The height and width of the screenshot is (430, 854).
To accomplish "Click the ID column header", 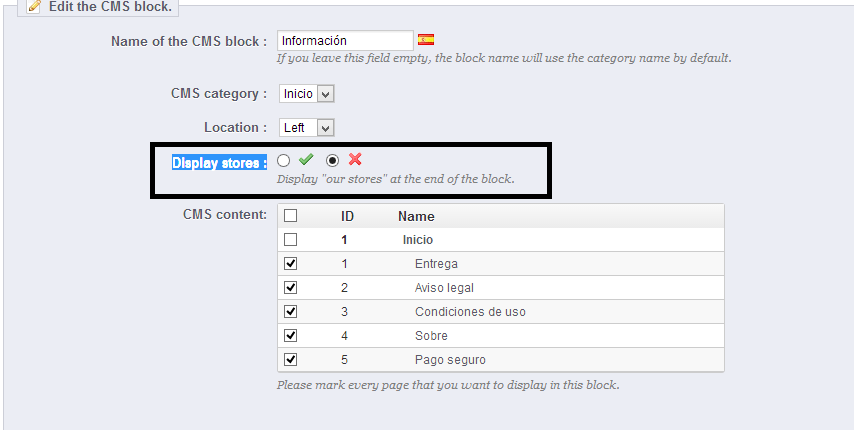I will pos(347,216).
